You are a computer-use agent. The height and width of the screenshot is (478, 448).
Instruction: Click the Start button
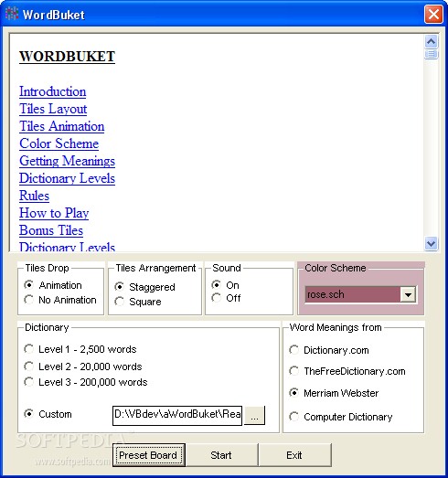(x=221, y=455)
